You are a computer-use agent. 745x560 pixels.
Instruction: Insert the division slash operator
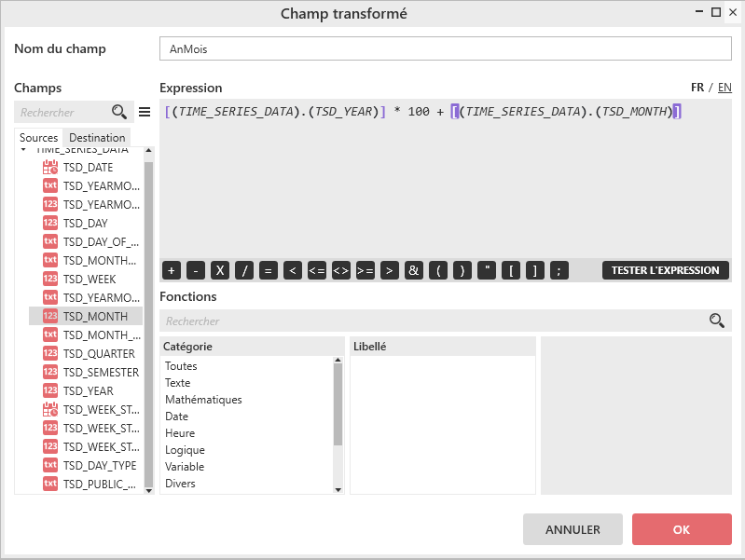point(244,270)
